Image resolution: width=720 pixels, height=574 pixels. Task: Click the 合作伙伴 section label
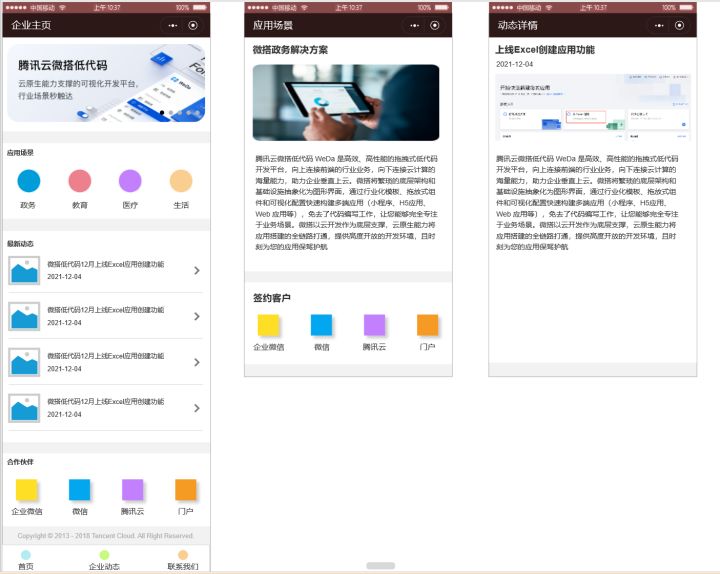pyautogui.click(x=20, y=462)
